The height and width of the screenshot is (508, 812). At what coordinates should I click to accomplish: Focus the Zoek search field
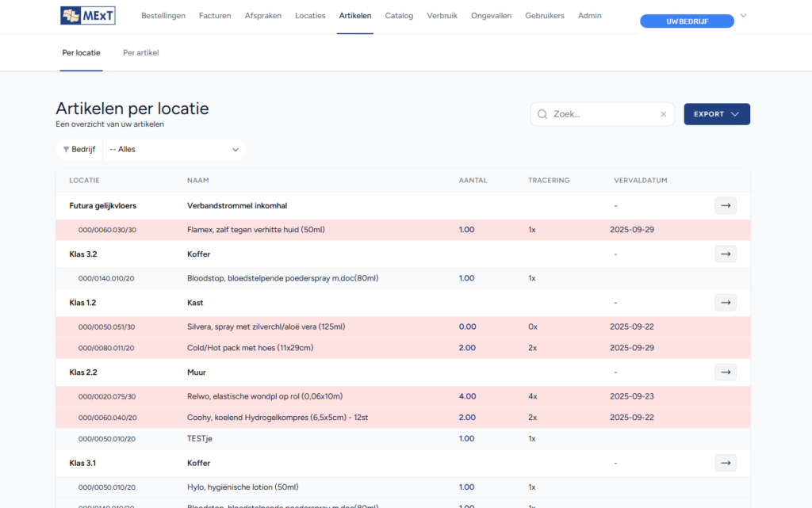(602, 114)
